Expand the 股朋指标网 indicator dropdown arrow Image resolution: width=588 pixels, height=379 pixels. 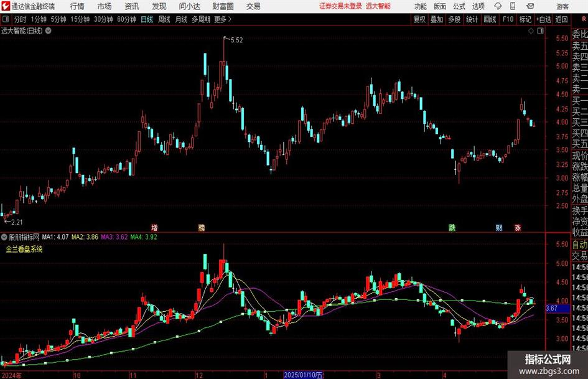tap(4, 237)
